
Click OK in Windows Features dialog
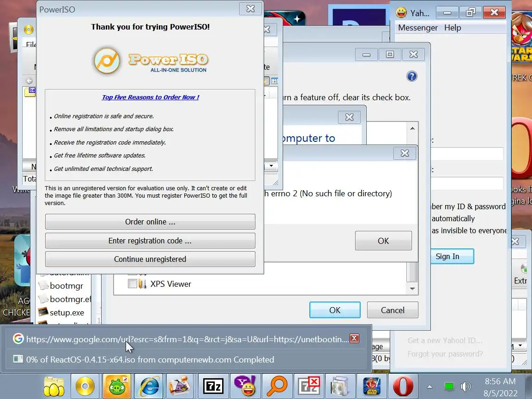(x=335, y=310)
